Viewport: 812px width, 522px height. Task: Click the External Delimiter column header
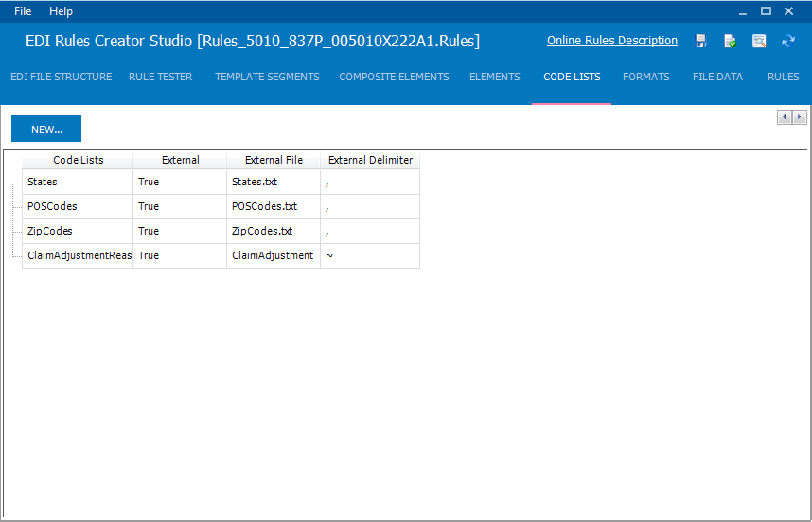pos(370,160)
